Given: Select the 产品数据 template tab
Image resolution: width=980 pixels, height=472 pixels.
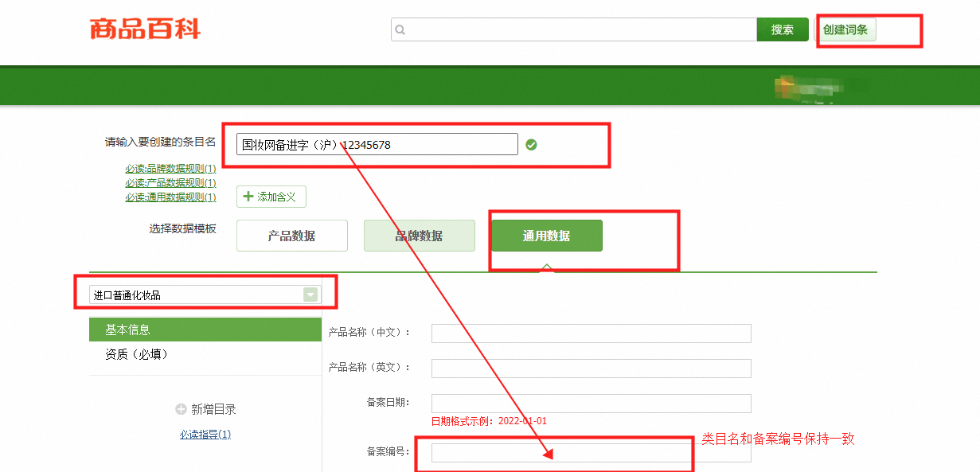Looking at the screenshot, I should point(292,236).
